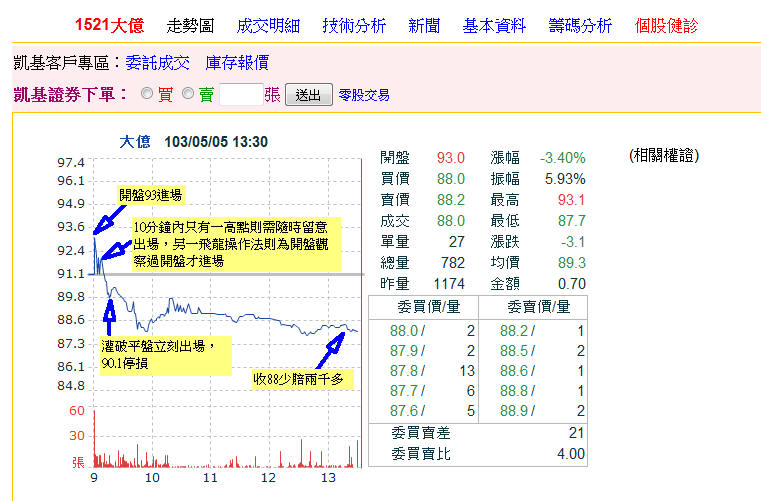The image size is (761, 501).
Task: Open the 委託成交 link
Action: click(157, 63)
